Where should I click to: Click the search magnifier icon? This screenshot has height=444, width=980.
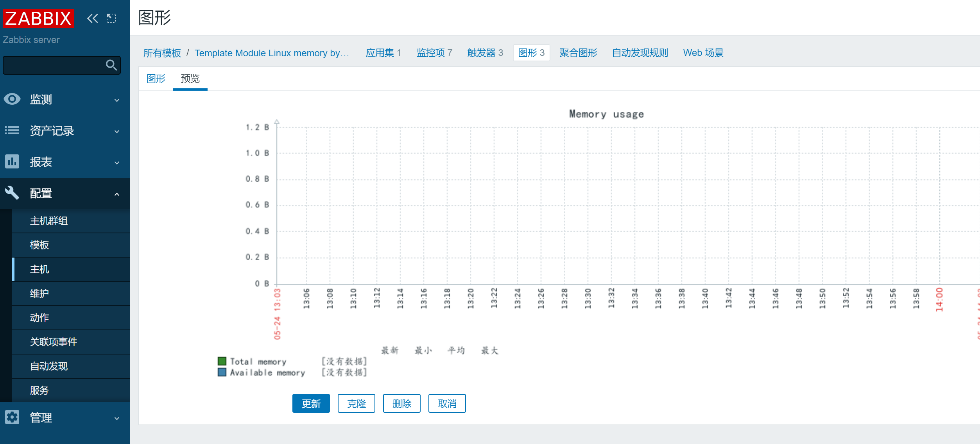pyautogui.click(x=111, y=65)
